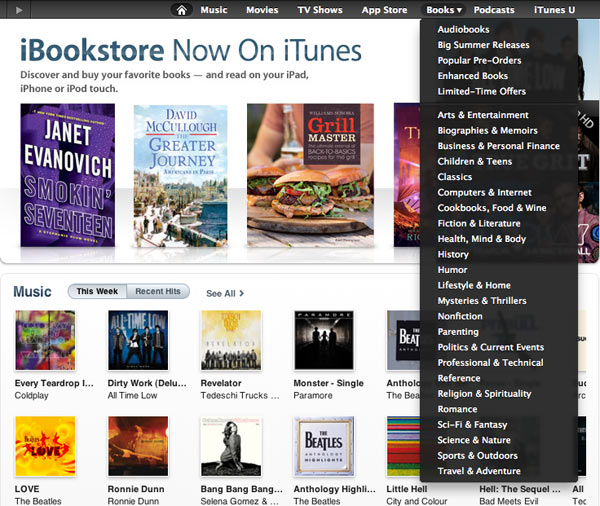Go to the TV Shows tab

tap(320, 10)
